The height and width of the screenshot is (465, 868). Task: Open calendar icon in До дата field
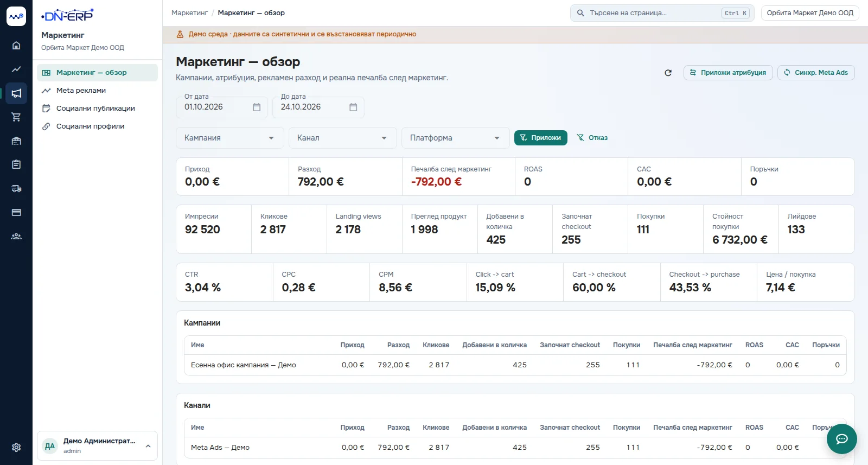353,107
